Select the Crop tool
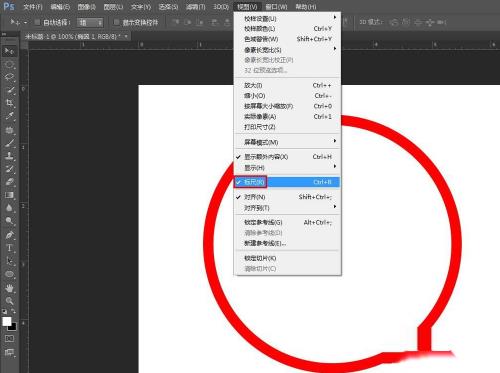Image resolution: width=500 pixels, height=373 pixels. click(x=9, y=103)
